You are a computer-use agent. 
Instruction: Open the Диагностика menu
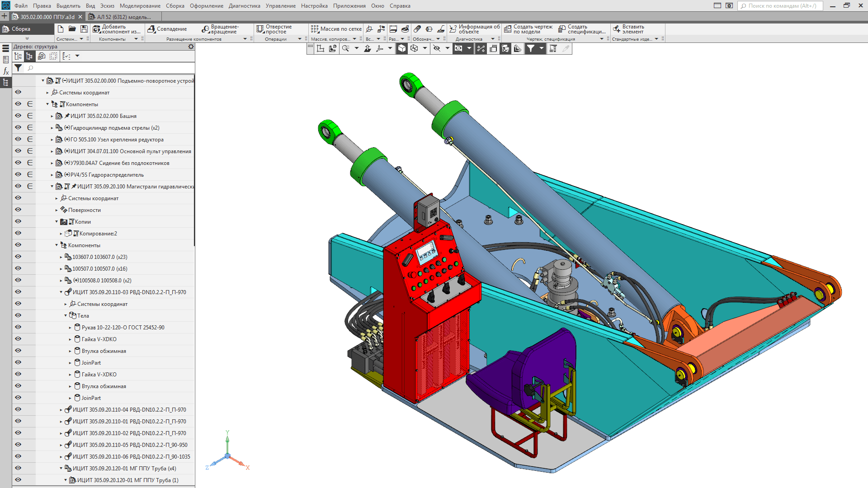[x=244, y=6]
